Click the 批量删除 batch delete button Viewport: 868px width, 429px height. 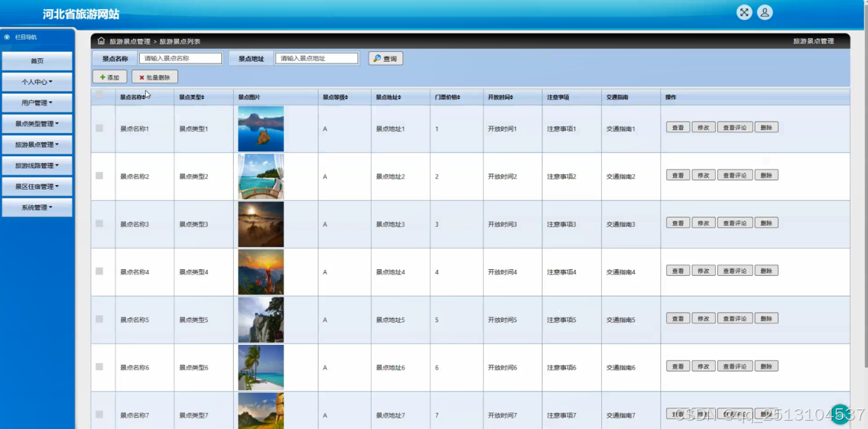(x=155, y=77)
